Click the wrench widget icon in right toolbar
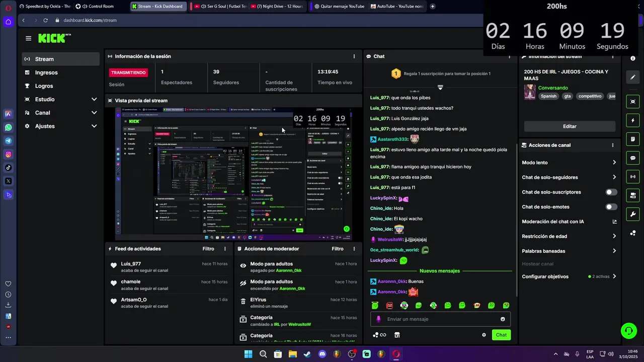 pos(632,214)
